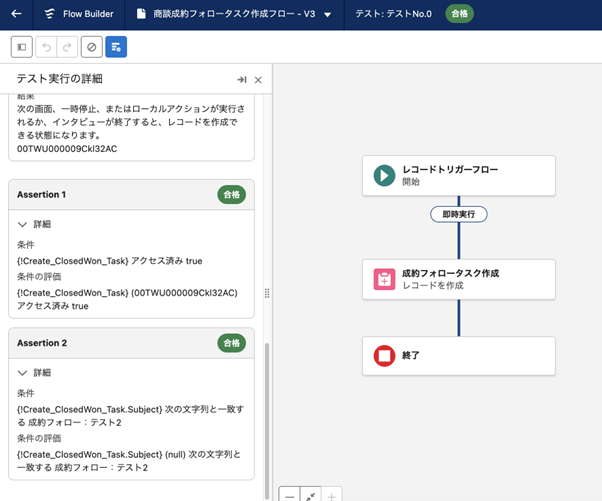Click the panel resize handle
Screen dimensions: 602x501
point(266,293)
